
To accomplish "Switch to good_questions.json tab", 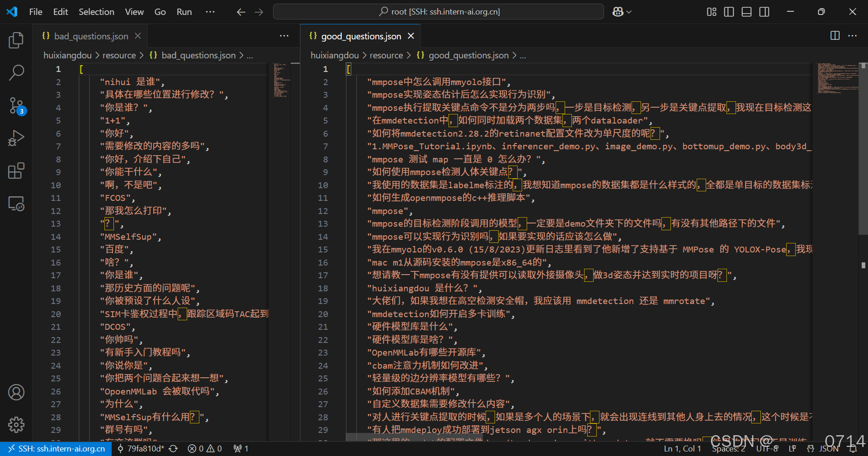I will click(361, 36).
